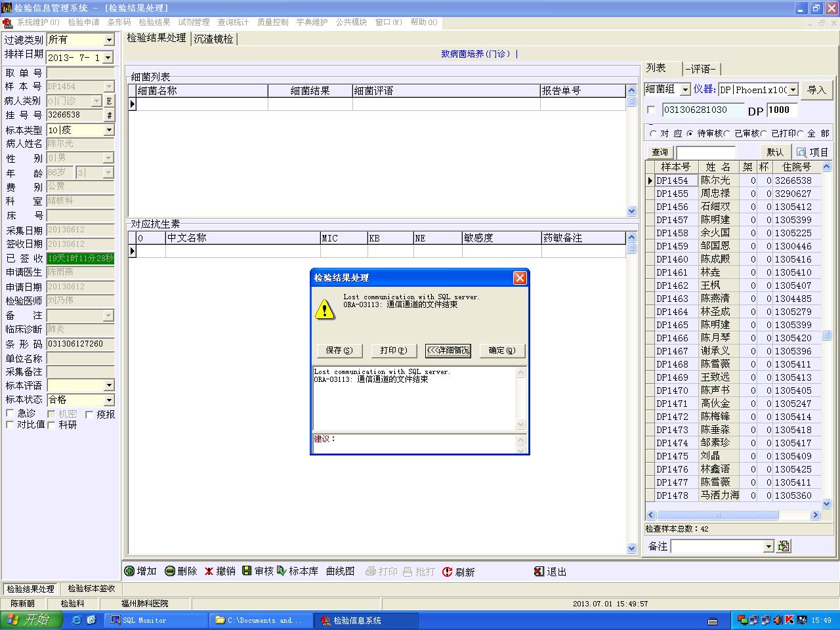
Task: Open the 样本号 DP1454 dropdown
Action: [109, 87]
